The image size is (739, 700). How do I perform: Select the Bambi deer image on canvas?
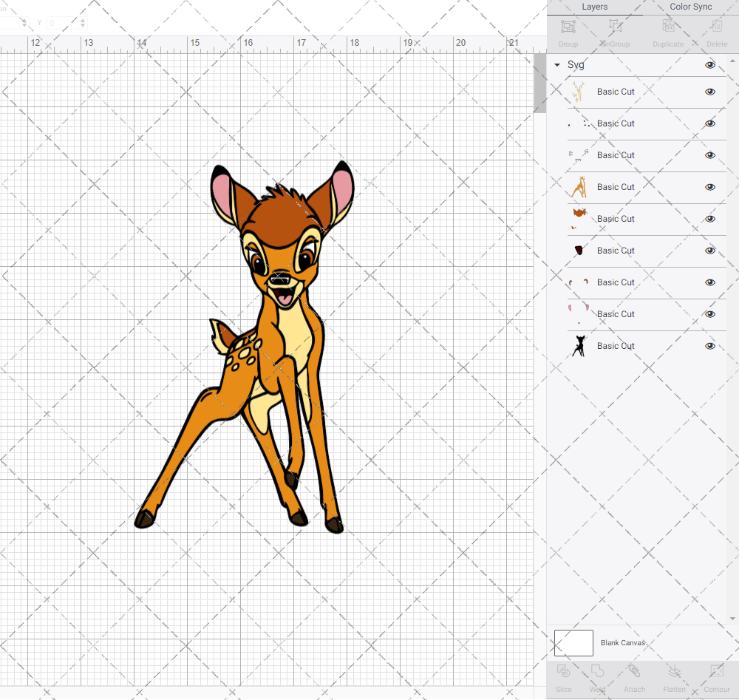tap(244, 347)
